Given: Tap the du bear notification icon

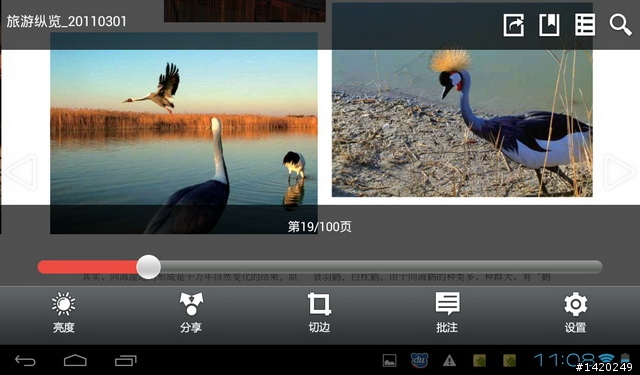Looking at the screenshot, I should pyautogui.click(x=419, y=360).
